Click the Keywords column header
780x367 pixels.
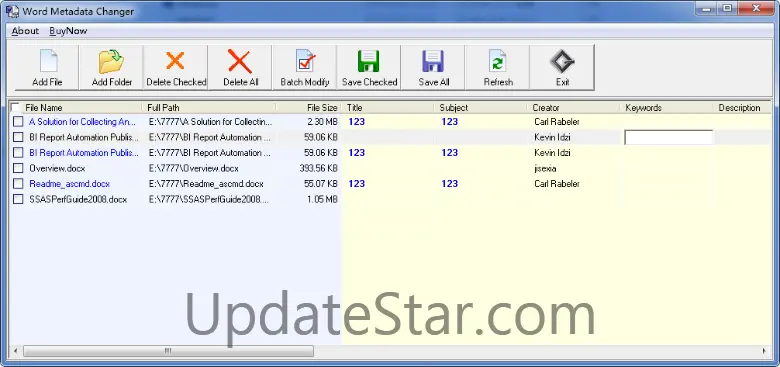tap(667, 107)
